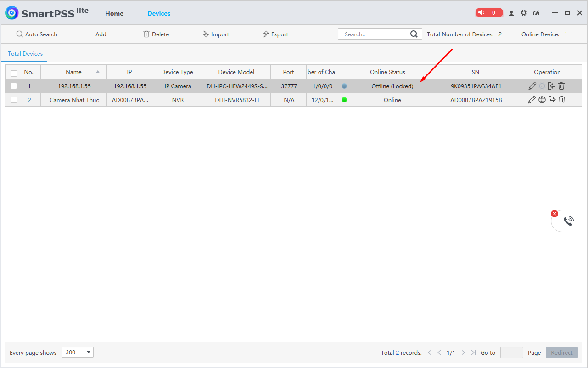This screenshot has width=588, height=369.
Task: Open the alarm sound counter badge
Action: click(x=489, y=13)
